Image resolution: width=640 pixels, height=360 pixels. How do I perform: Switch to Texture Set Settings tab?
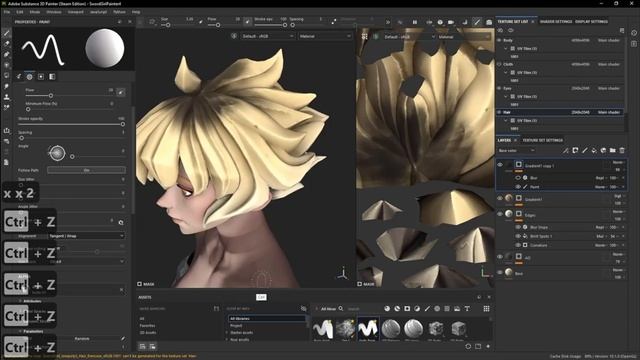542,140
